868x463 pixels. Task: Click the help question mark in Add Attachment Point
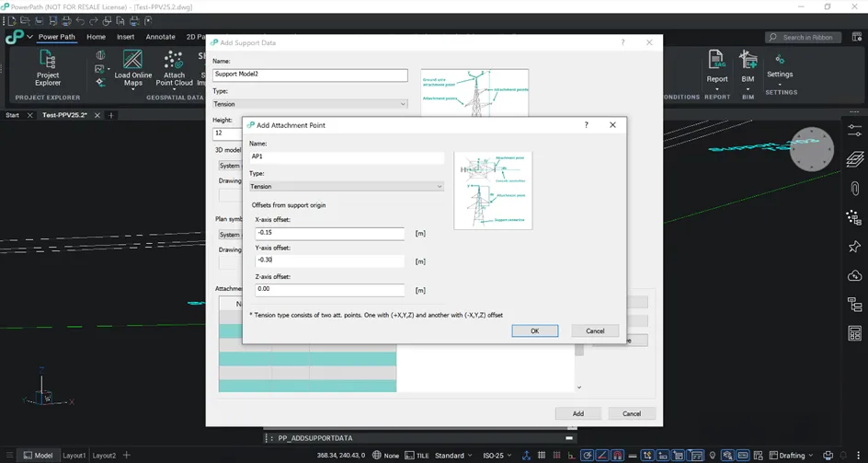587,125
